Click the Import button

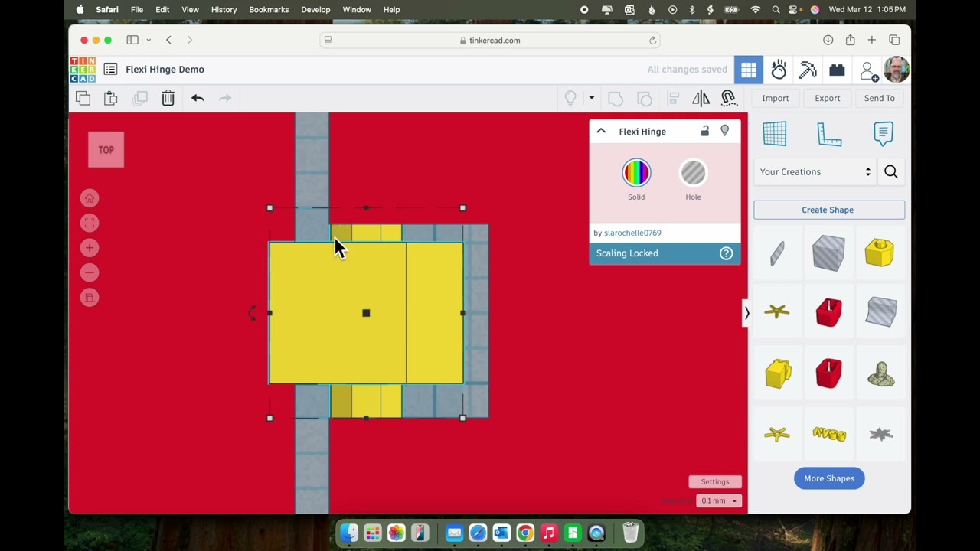click(775, 98)
